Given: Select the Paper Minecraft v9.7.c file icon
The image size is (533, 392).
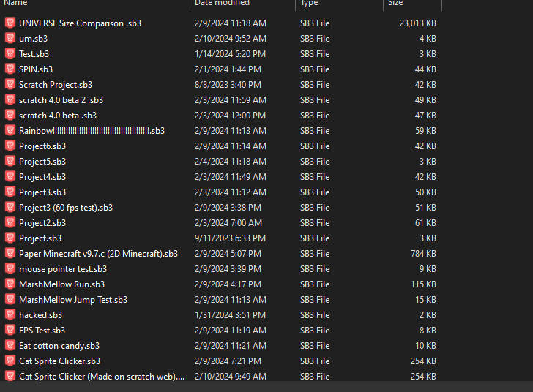Looking at the screenshot, I should [x=10, y=253].
